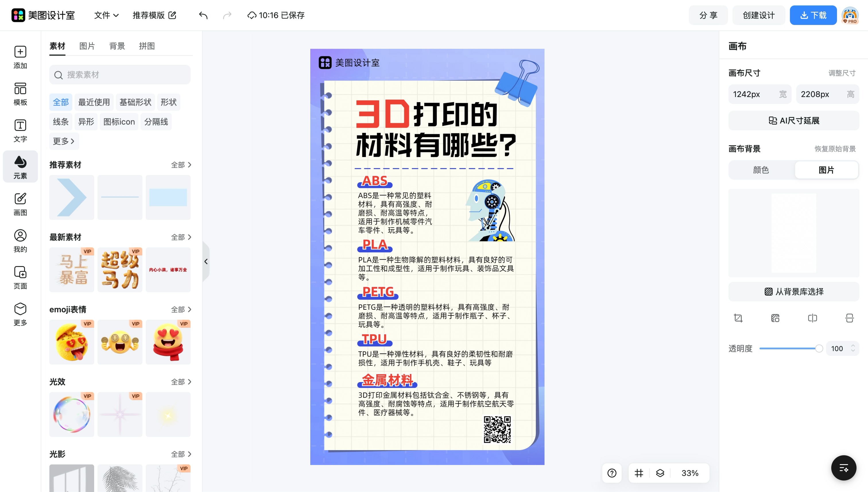Click the vertical flip background icon

coord(849,318)
